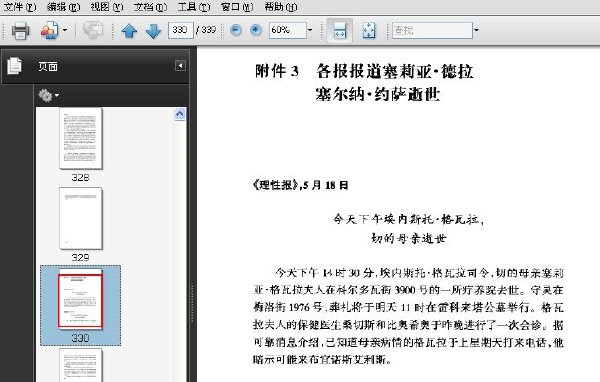
Task: Open the 文档 (Document) menu
Action: pos(150,7)
